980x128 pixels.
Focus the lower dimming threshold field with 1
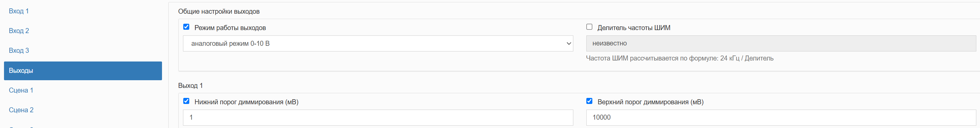pos(378,117)
